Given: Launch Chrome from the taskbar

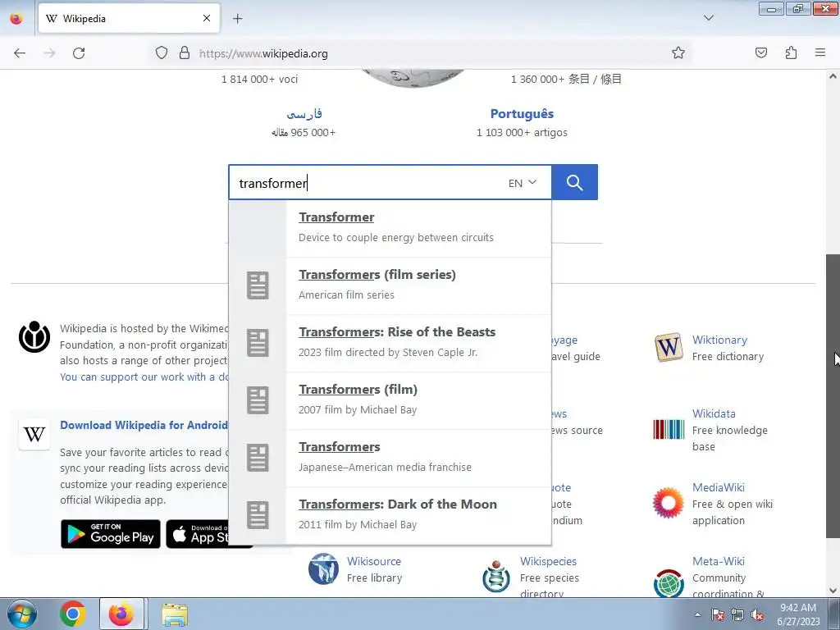Looking at the screenshot, I should tap(73, 614).
